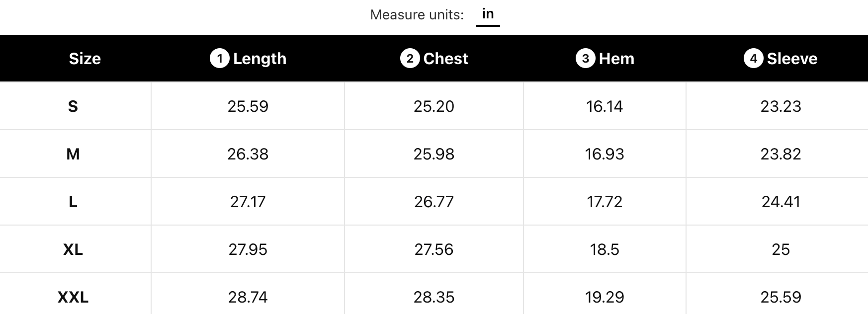Click the Chest column header text
Screen dimensions: 868x314
click(445, 59)
